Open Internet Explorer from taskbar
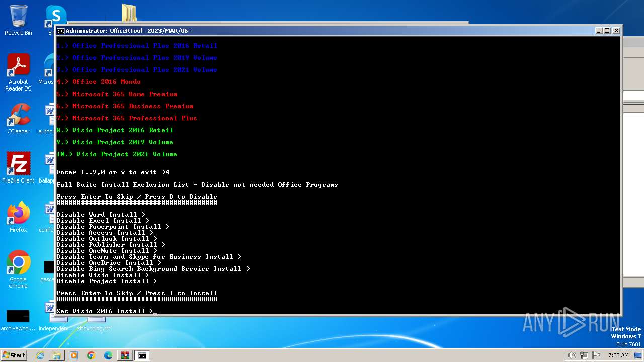This screenshot has height=362, width=644. [40, 355]
